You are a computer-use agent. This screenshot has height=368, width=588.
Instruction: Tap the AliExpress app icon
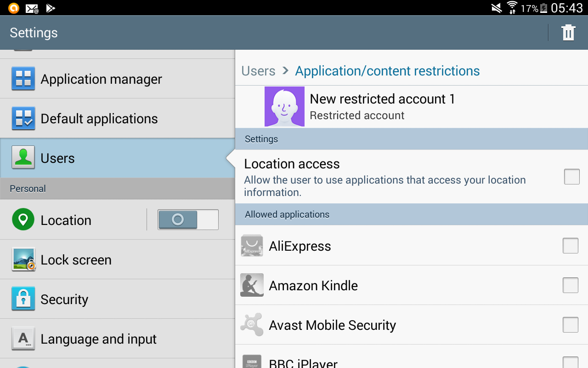(252, 246)
